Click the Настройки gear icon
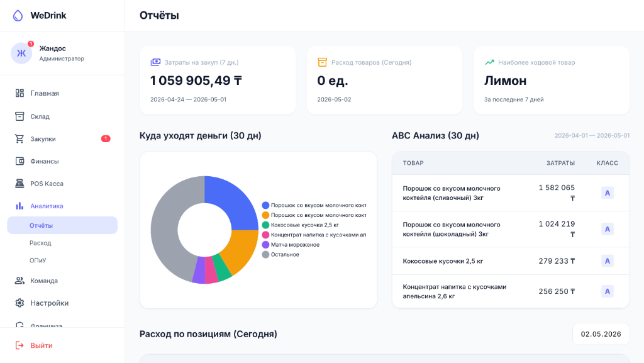Image resolution: width=644 pixels, height=363 pixels. (19, 303)
